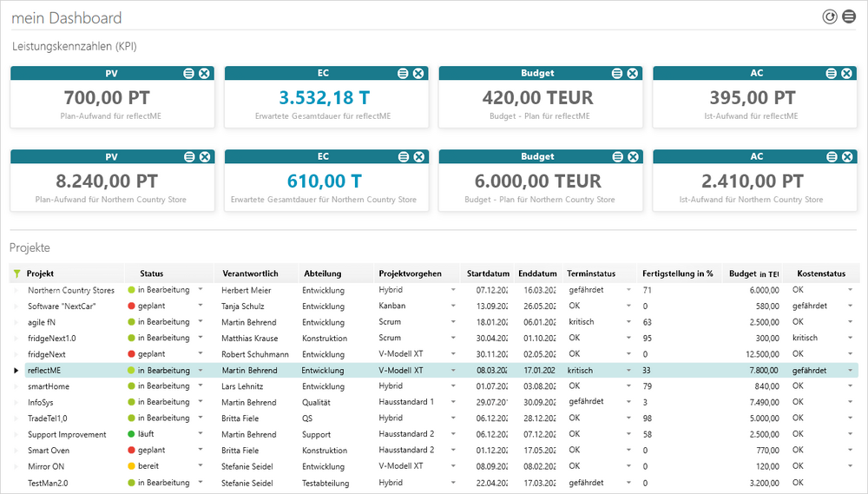Click the filter funnel icon in Projekt header
Screen dimensions: 868x494
click(x=17, y=273)
